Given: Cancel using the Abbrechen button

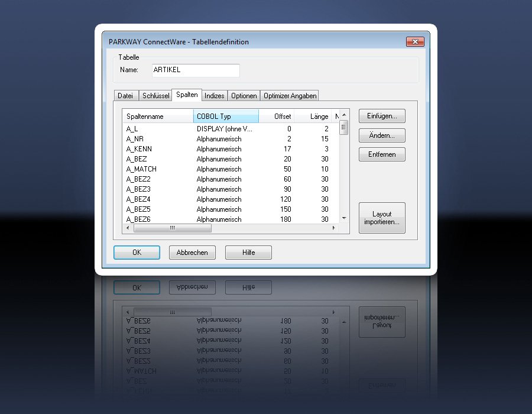Looking at the screenshot, I should [x=192, y=253].
